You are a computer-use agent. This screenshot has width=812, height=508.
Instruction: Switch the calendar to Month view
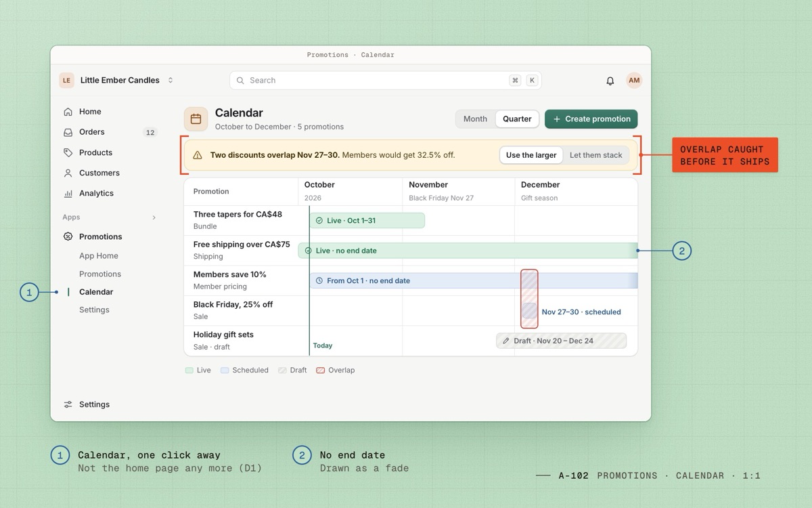(475, 119)
